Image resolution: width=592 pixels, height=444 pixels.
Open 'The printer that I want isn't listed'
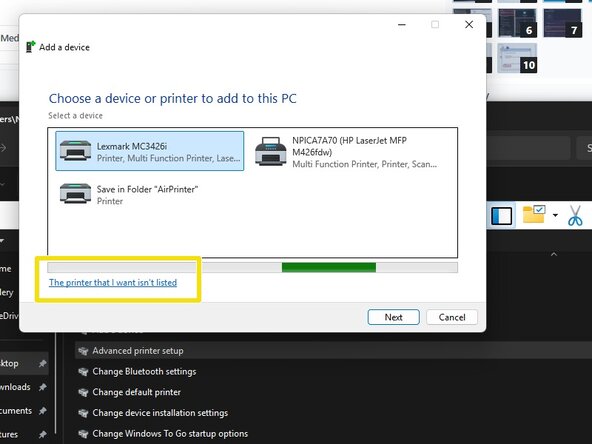click(113, 282)
